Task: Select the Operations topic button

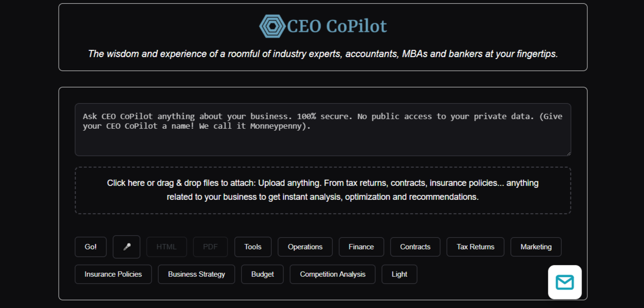Action: (x=305, y=247)
